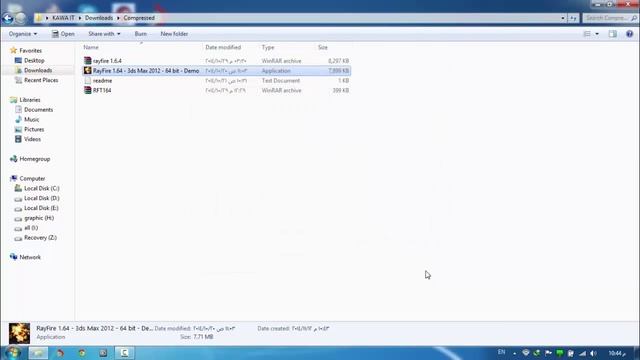Click the Chrome icon on the taskbar
Image resolution: width=640 pixels, height=360 pixels.
click(x=82, y=353)
